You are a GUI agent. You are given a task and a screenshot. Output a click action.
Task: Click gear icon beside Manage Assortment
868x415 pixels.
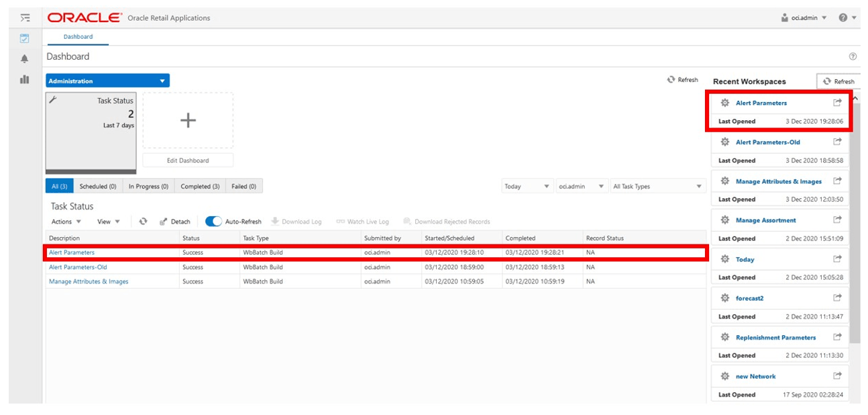coord(724,220)
